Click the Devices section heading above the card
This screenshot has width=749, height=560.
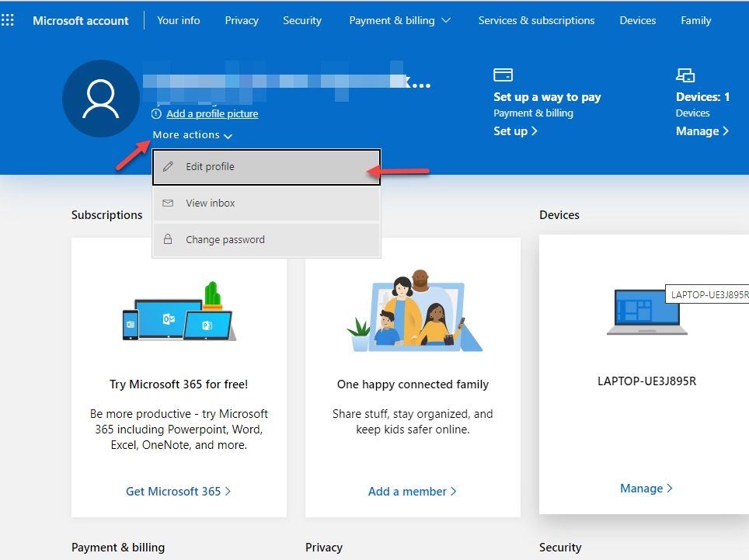[x=559, y=215]
